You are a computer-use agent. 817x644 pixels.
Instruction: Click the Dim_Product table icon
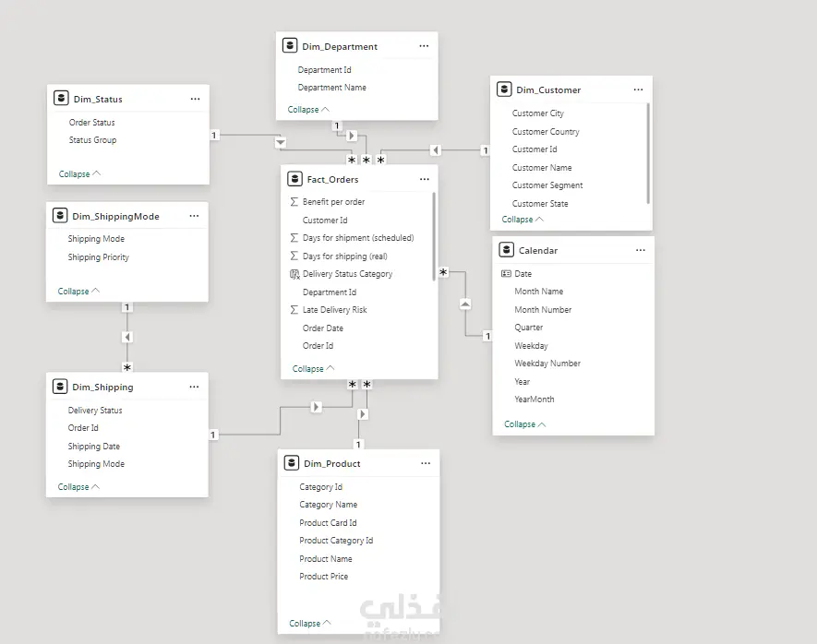[x=291, y=463]
